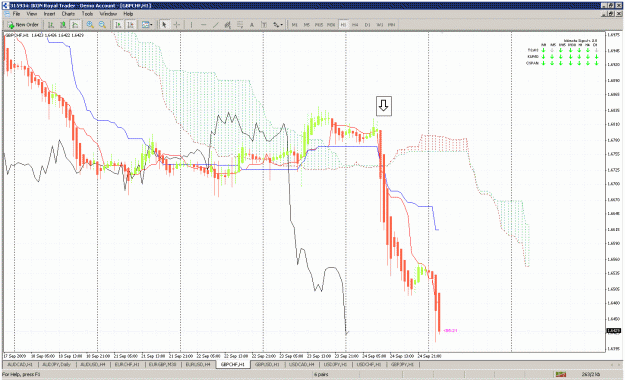Open the File menu
Screen dimensions: 625x380
coord(16,14)
